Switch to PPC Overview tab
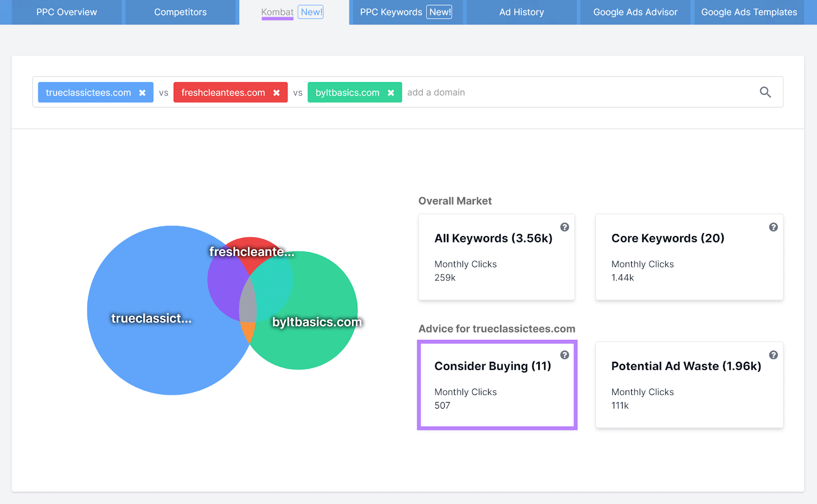 66,12
